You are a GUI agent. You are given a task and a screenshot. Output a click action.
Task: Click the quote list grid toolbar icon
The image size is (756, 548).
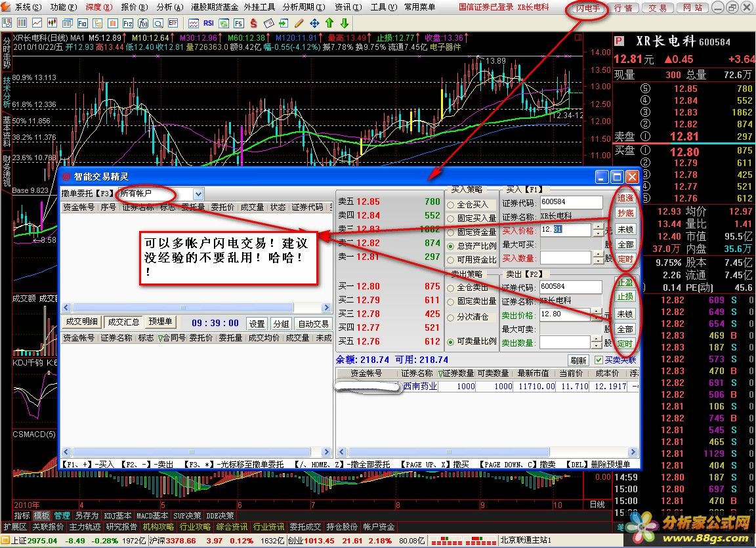pyautogui.click(x=22, y=23)
